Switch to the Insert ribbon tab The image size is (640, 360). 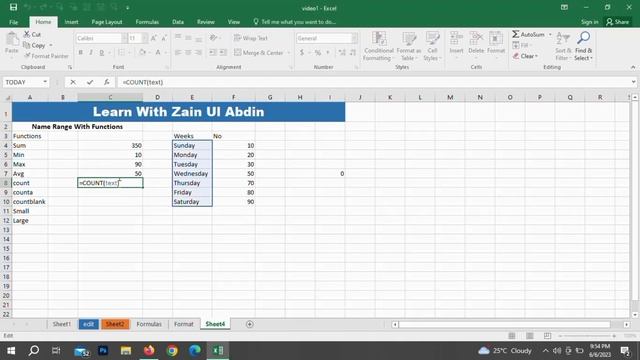71,22
